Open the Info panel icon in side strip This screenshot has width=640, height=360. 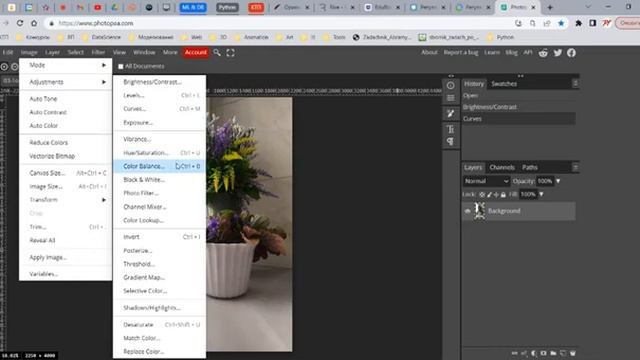451,85
